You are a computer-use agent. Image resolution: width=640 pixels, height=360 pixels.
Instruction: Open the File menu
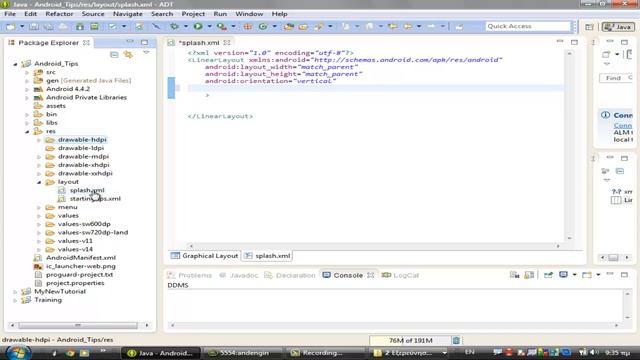[x=10, y=14]
